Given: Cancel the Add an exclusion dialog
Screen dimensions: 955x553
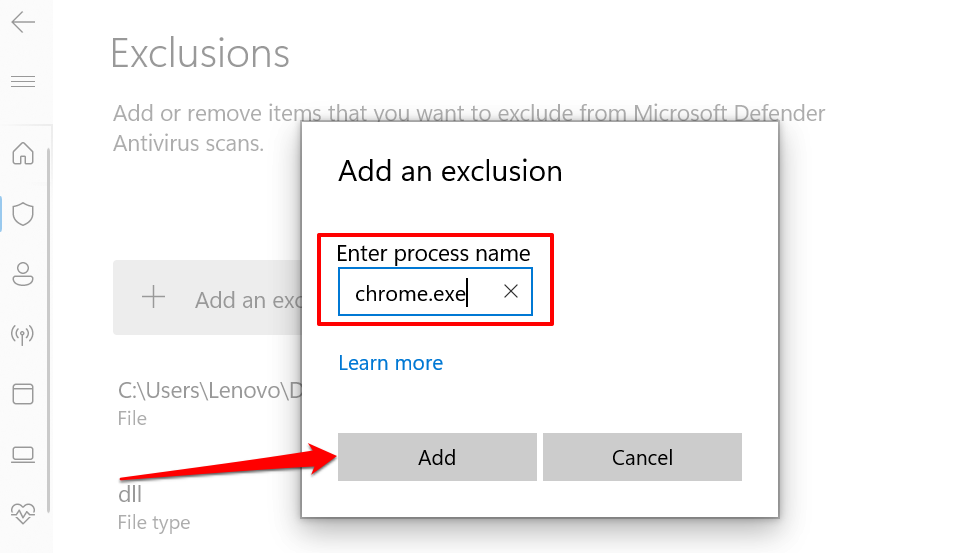Looking at the screenshot, I should (642, 457).
